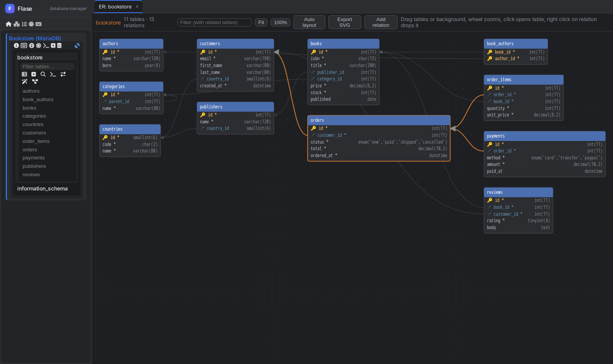Click the categories table header in diagram
The image size is (613, 364).
[x=131, y=87]
